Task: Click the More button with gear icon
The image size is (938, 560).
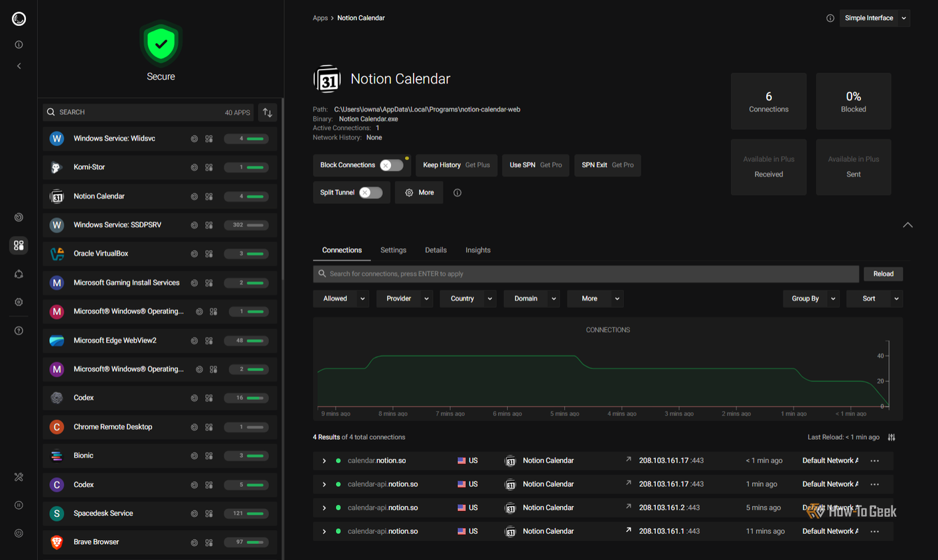Action: click(419, 193)
